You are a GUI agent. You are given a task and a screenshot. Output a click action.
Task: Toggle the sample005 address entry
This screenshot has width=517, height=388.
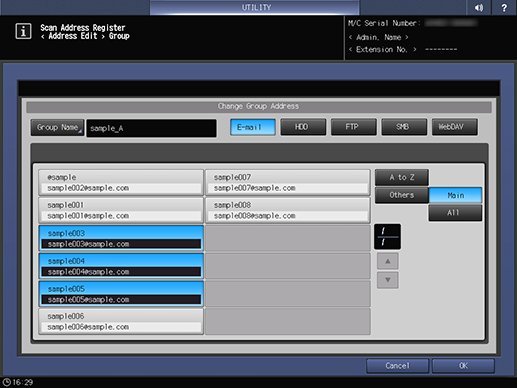coord(121,294)
